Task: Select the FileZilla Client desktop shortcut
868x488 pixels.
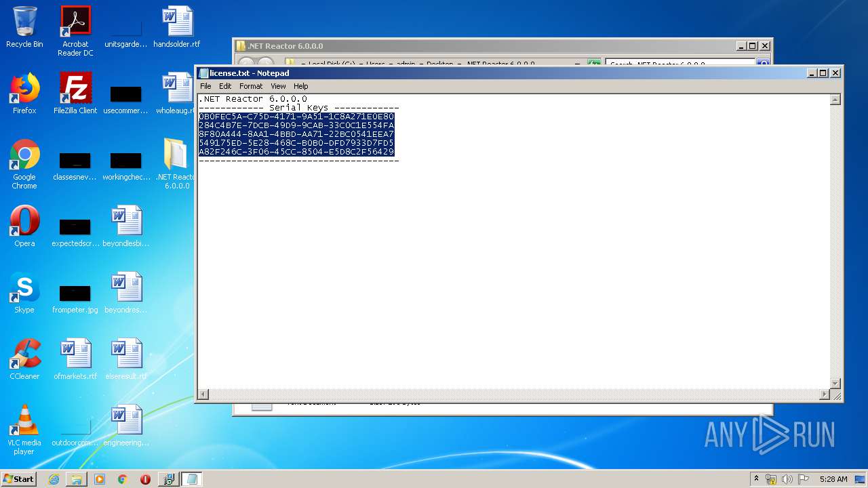Action: pos(75,94)
